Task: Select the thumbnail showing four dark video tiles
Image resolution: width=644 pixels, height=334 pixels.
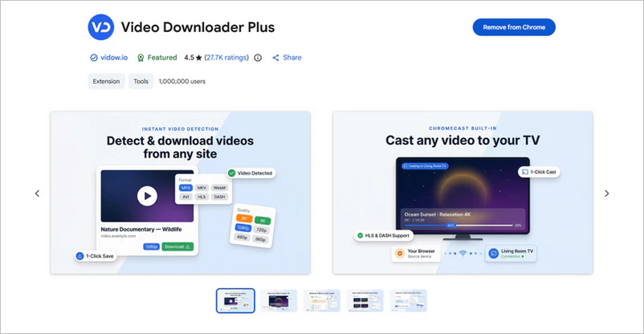Action: click(365, 301)
